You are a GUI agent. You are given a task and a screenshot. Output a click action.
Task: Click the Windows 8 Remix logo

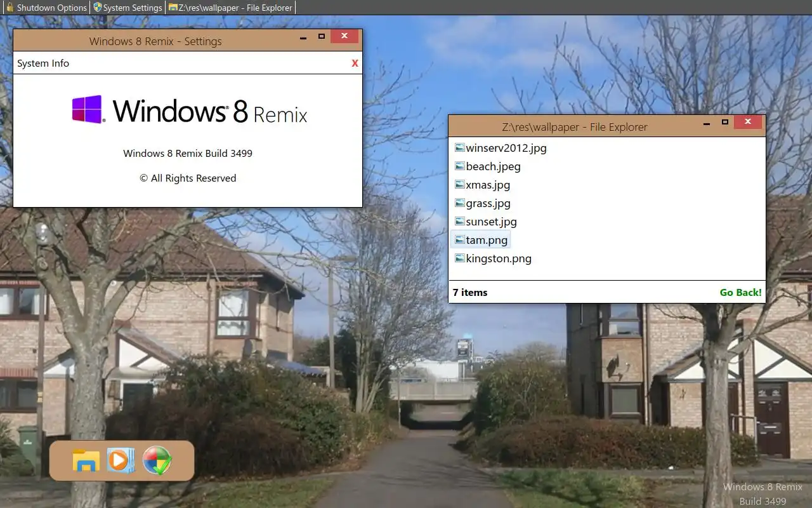tap(190, 110)
